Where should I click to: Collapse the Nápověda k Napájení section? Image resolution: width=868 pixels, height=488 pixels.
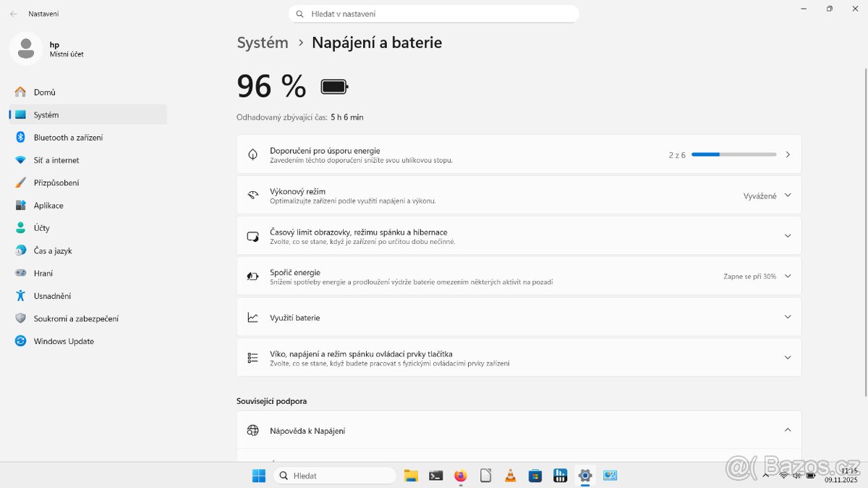pyautogui.click(x=788, y=429)
